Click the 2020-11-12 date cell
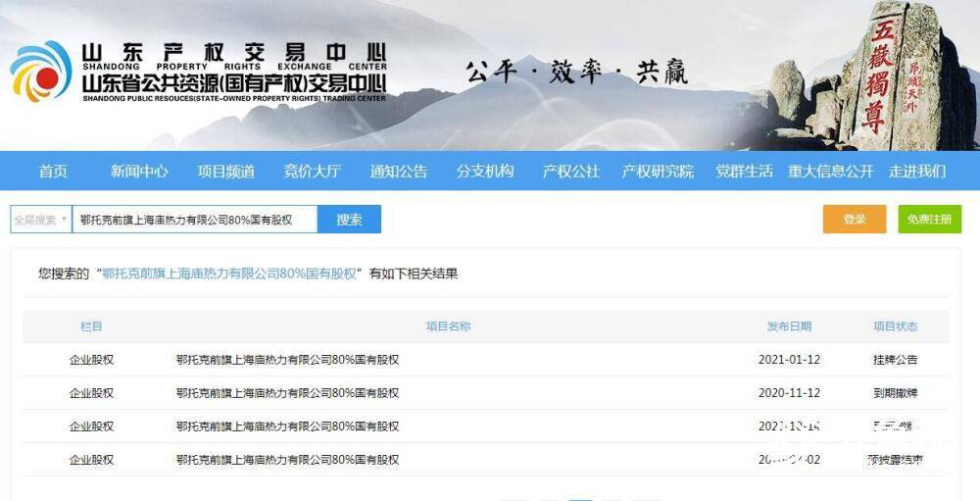Image resolution: width=980 pixels, height=501 pixels. [x=789, y=393]
